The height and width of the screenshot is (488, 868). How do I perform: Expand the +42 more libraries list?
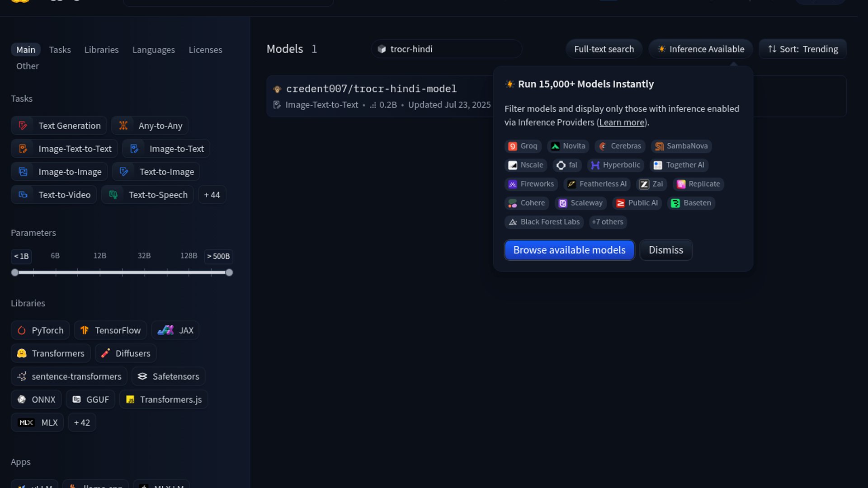82,422
